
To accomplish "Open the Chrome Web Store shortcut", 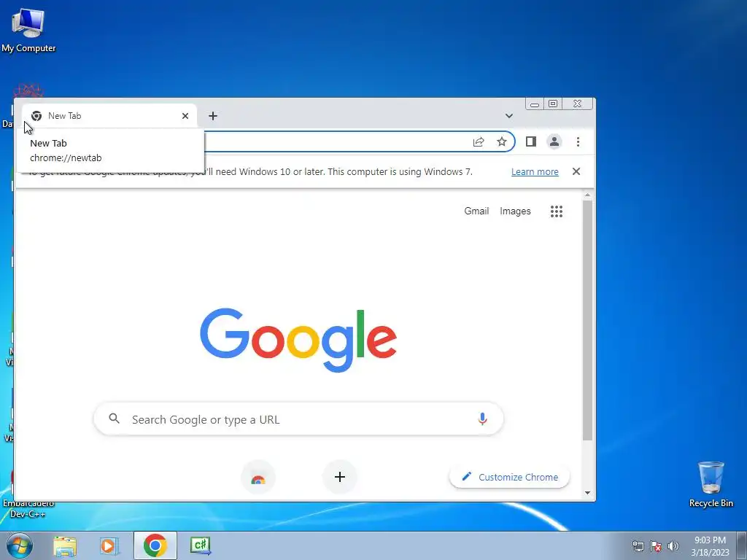I will click(258, 477).
